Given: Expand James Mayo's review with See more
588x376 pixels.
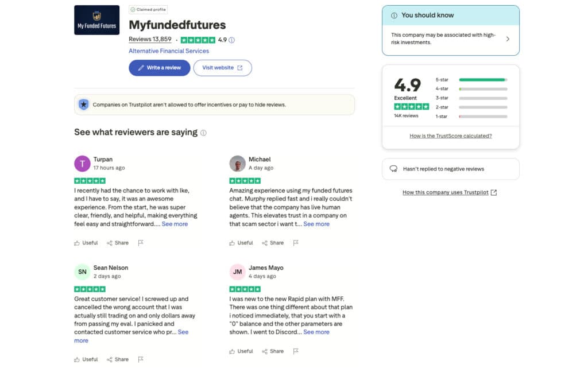Looking at the screenshot, I should click(316, 332).
